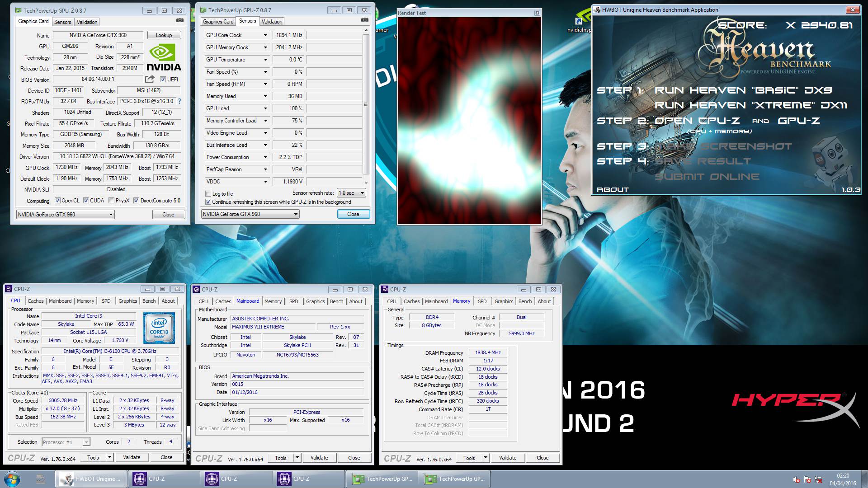Viewport: 868px width, 488px height.
Task: Click the Tools button in Mainboard CPU-Z window
Action: pyautogui.click(x=281, y=458)
